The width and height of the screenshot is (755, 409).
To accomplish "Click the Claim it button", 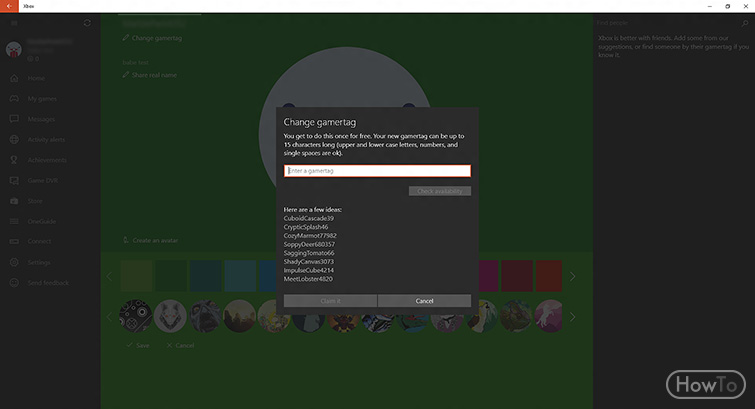I will (330, 301).
